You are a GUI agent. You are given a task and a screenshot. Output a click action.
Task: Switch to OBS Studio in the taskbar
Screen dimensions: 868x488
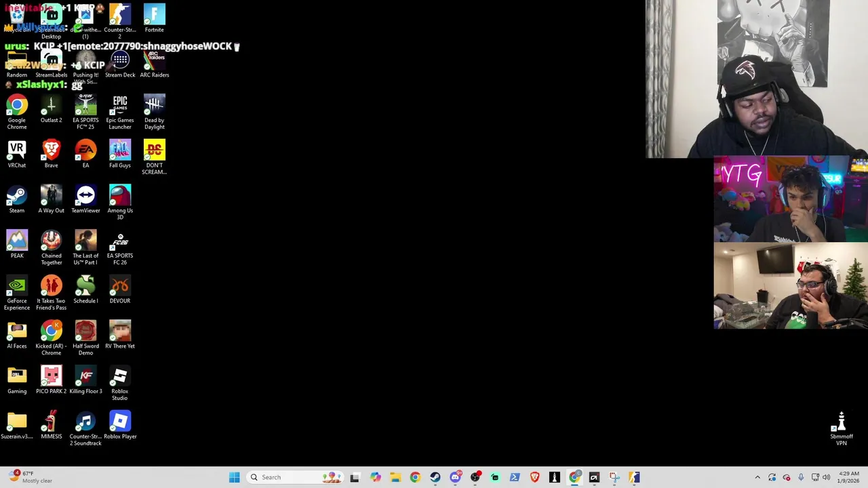[475, 477]
